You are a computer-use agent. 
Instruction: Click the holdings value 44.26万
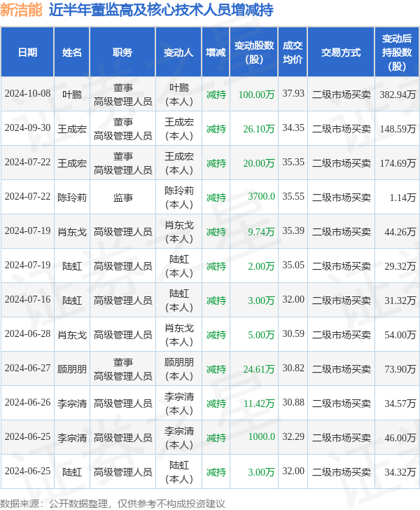400,233
